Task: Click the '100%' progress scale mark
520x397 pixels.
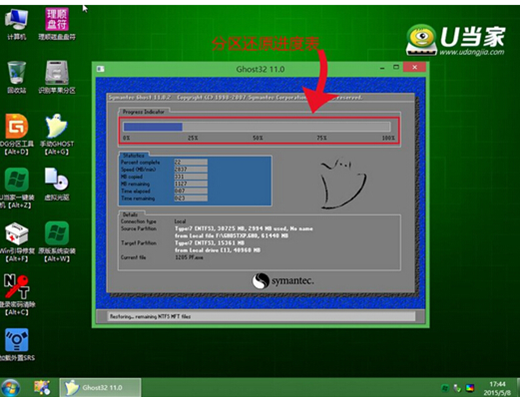Action: point(388,138)
